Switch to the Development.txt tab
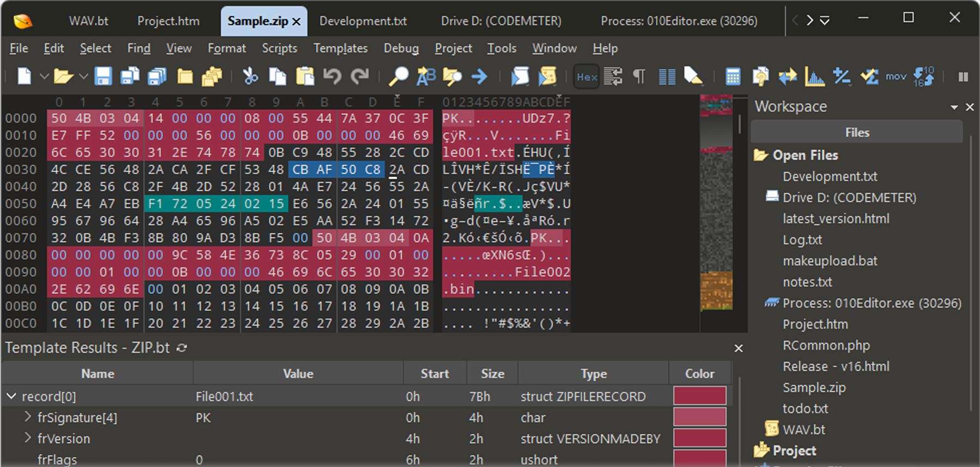 (363, 21)
